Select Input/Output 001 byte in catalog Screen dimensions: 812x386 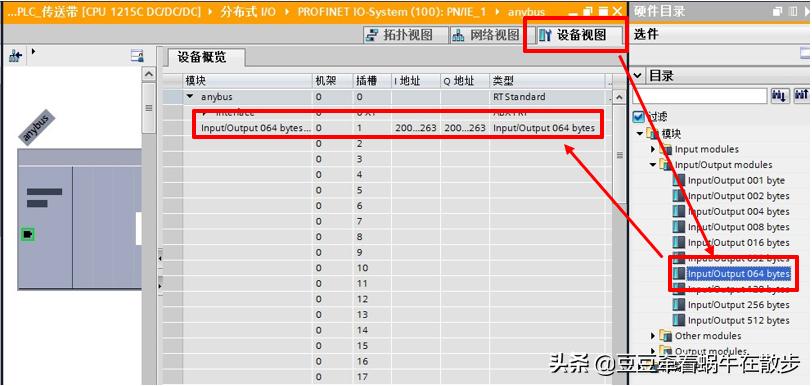tap(736, 180)
